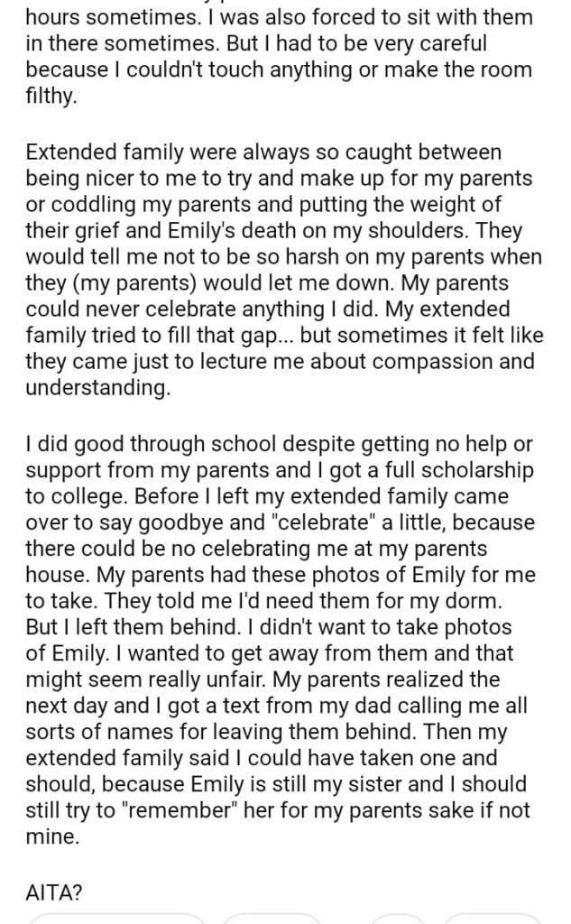Image resolution: width=571 pixels, height=924 pixels.
Task: Click the second pill button below "AITA?"
Action: coord(271,919)
